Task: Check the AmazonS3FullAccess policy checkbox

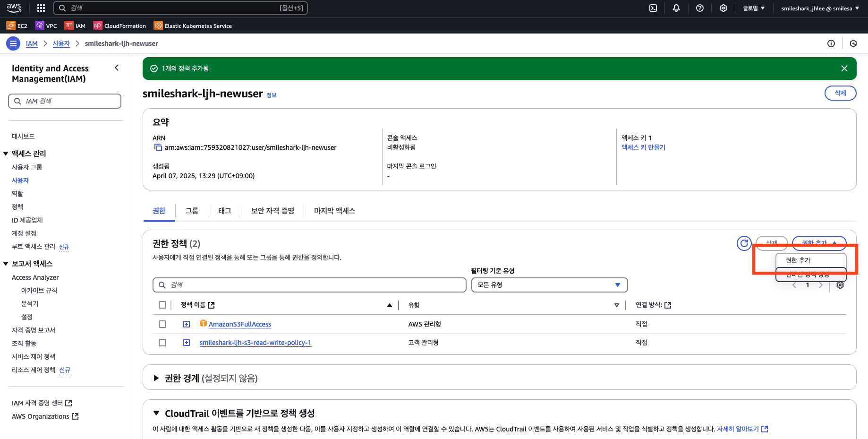Action: [x=162, y=324]
